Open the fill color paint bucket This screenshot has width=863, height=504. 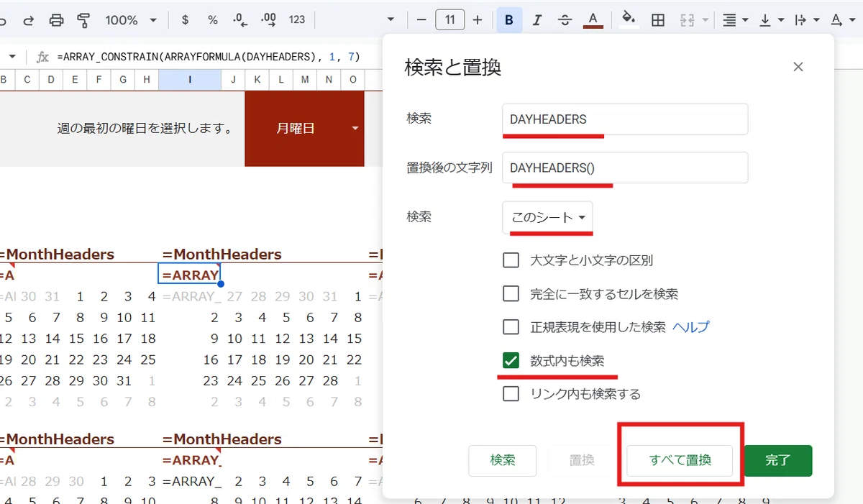coord(629,20)
